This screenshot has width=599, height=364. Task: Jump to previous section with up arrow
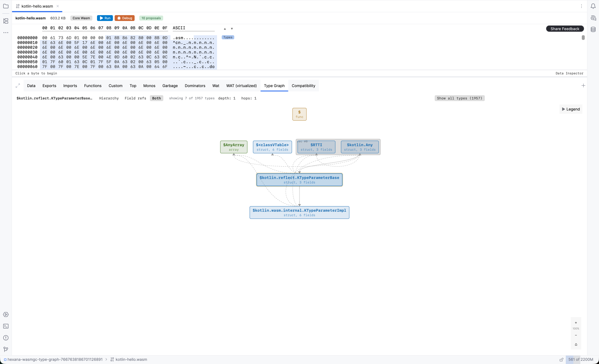[x=225, y=29]
